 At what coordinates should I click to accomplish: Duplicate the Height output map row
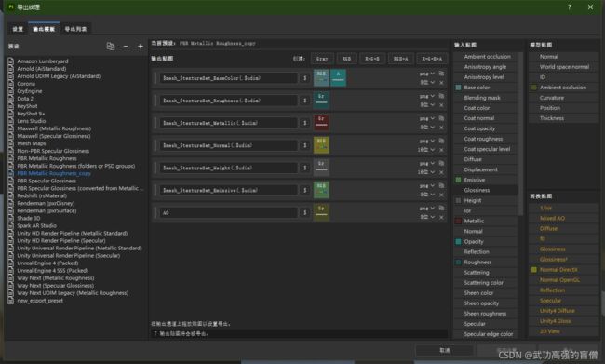tap(441, 163)
